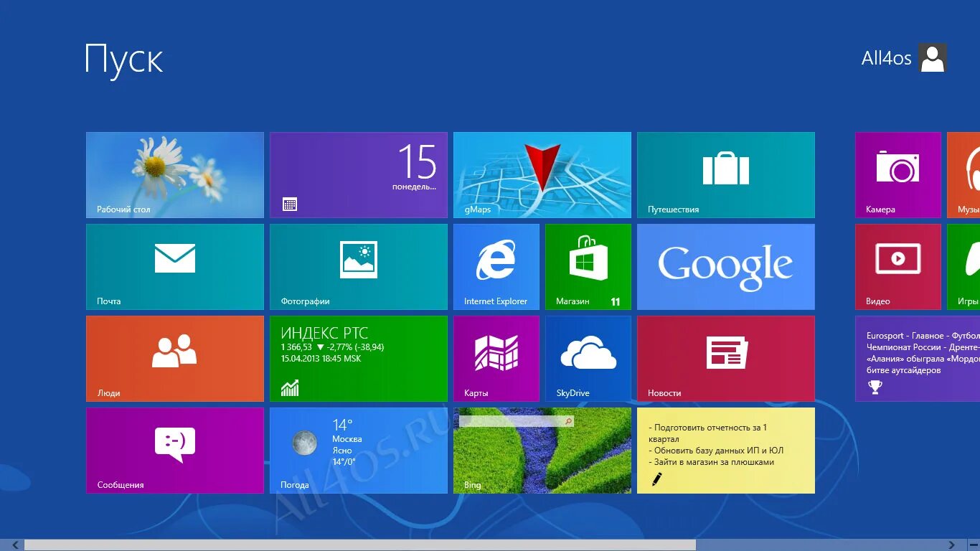Open the Google tile

coord(725,266)
